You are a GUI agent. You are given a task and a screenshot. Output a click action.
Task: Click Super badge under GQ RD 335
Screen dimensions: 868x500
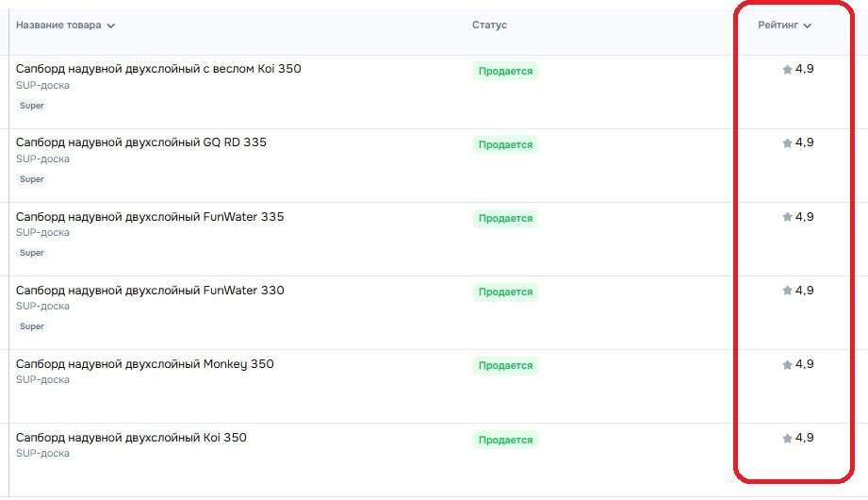[x=32, y=179]
